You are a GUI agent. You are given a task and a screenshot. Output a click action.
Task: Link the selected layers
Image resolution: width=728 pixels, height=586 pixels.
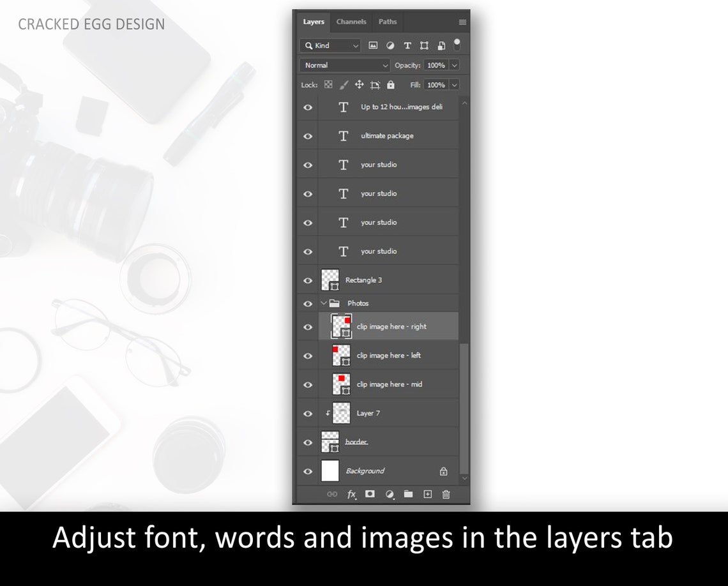point(331,494)
